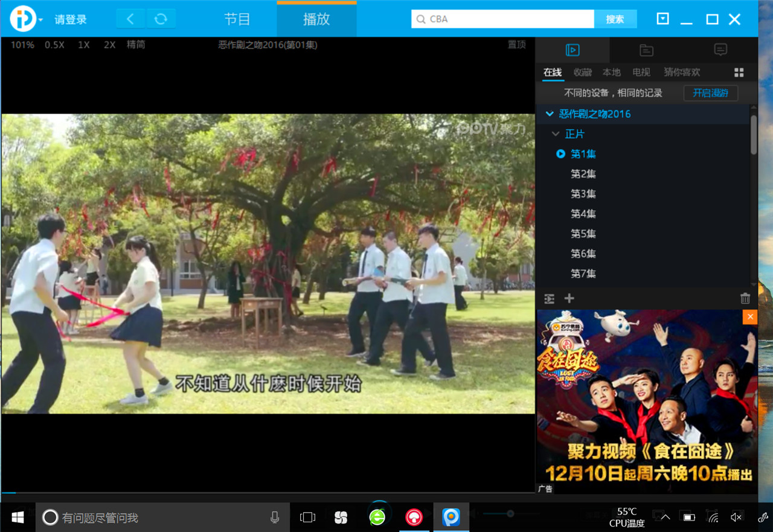Screen dimensions: 773x532
Task: Select episode 第4集
Action: [583, 214]
